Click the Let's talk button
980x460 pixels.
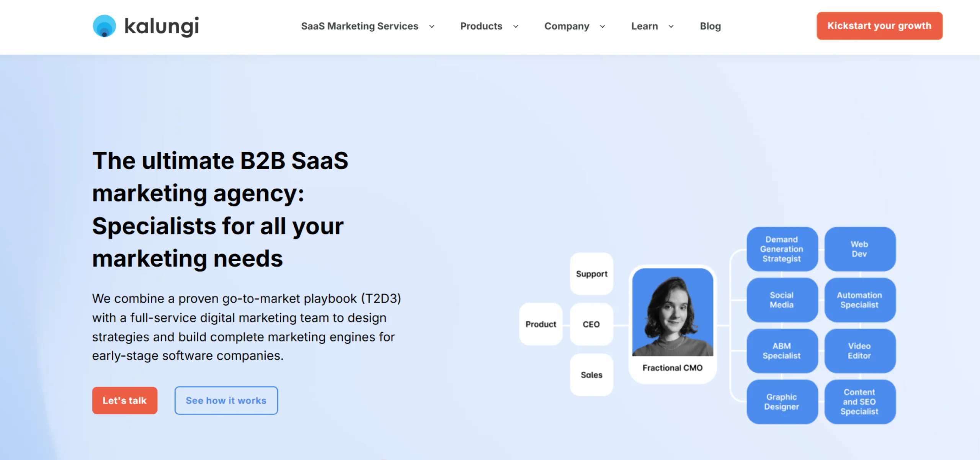click(x=124, y=400)
